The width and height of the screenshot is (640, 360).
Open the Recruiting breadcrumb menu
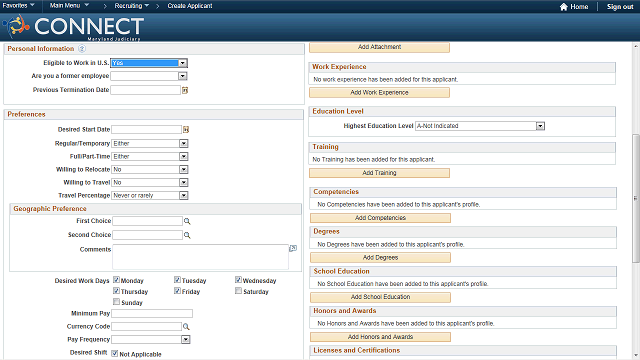pos(131,6)
